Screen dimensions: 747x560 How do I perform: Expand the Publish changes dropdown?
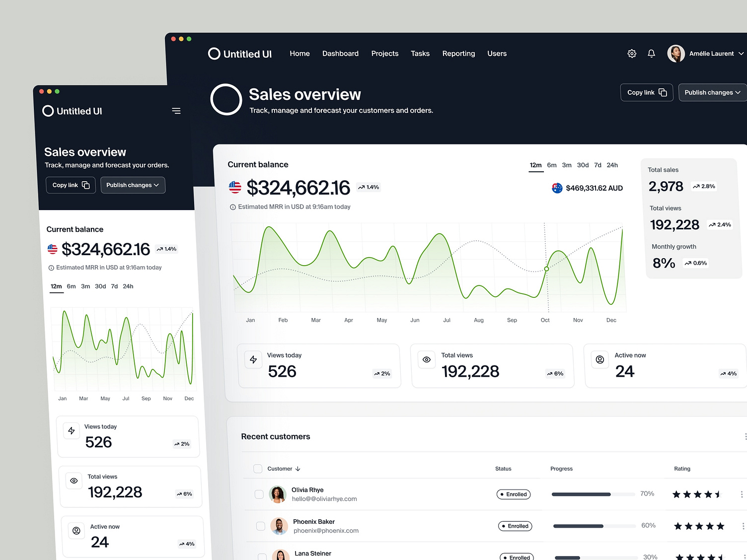(712, 92)
